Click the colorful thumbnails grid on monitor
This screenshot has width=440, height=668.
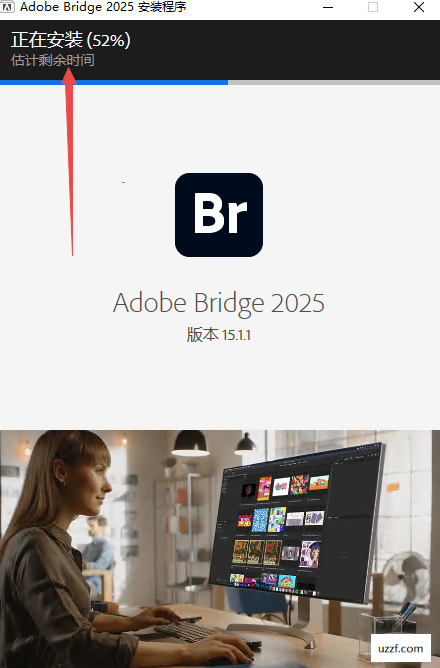281,528
